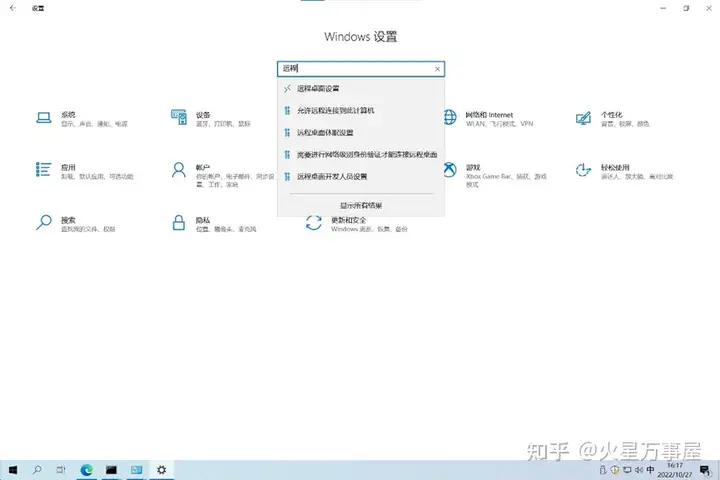Click the Settings gear taskbar icon
This screenshot has width=720, height=480.
click(161, 470)
